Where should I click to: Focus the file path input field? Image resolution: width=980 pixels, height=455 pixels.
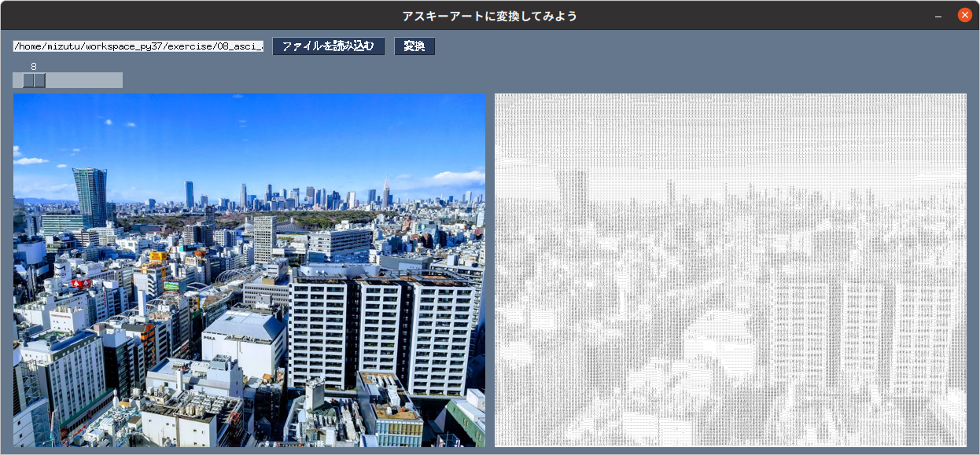pyautogui.click(x=138, y=46)
